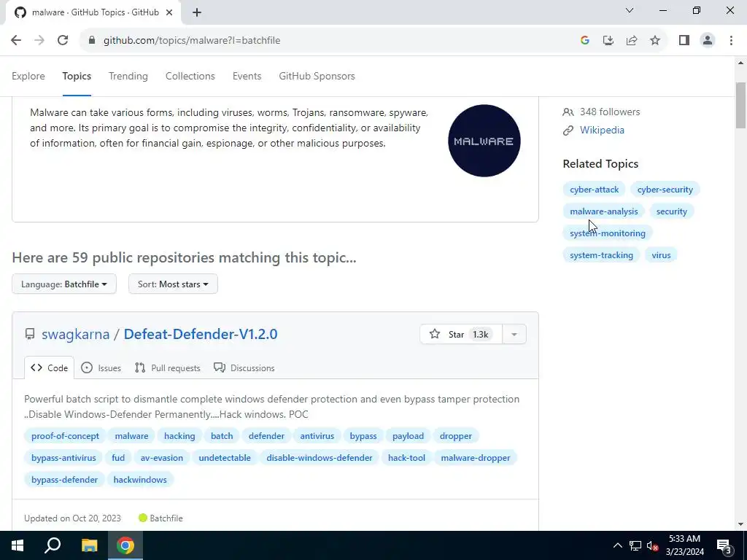Click the muted volume icon in the system tray
Viewport: 747px width, 560px height.
653,545
